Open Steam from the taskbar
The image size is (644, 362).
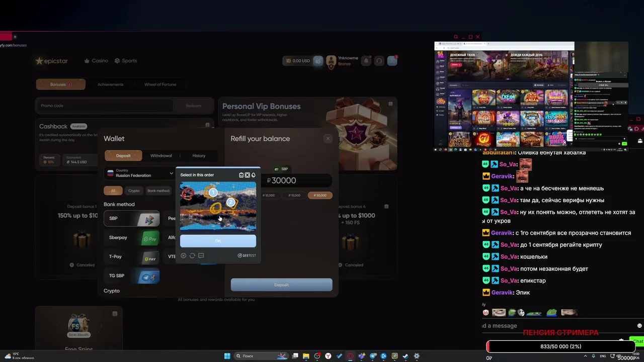(406, 356)
